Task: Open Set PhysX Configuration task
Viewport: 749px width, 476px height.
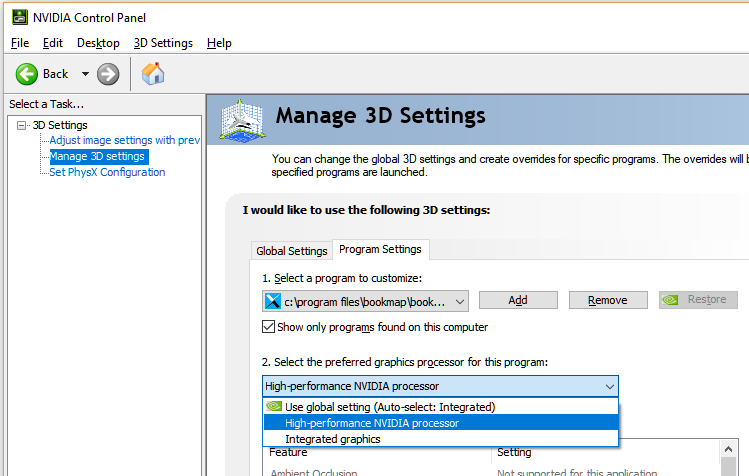Action: 107,172
